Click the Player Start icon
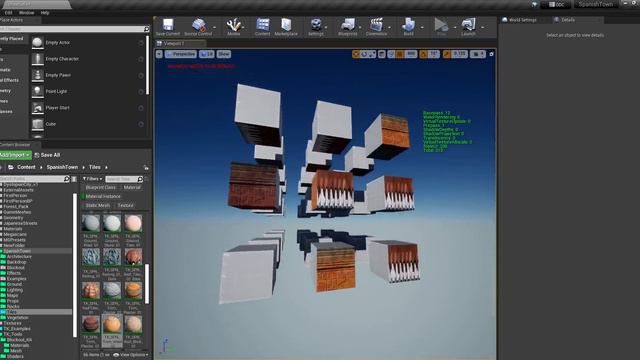This screenshot has width=640, height=360. [38, 108]
